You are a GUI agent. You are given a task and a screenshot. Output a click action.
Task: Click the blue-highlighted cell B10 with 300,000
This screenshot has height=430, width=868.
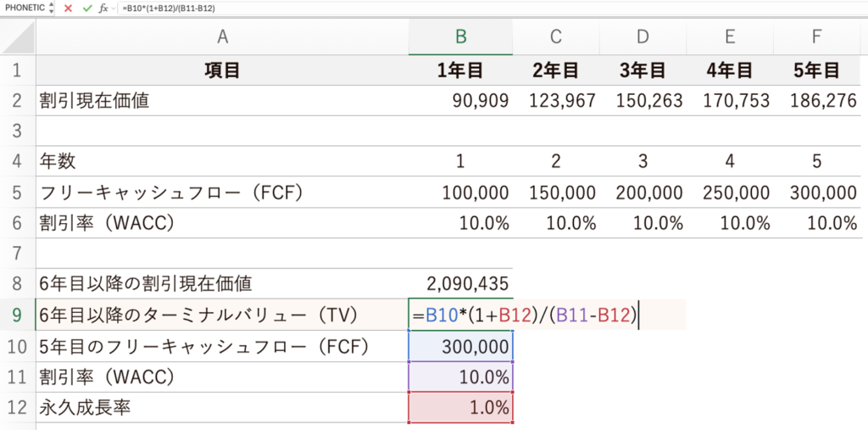coord(460,346)
